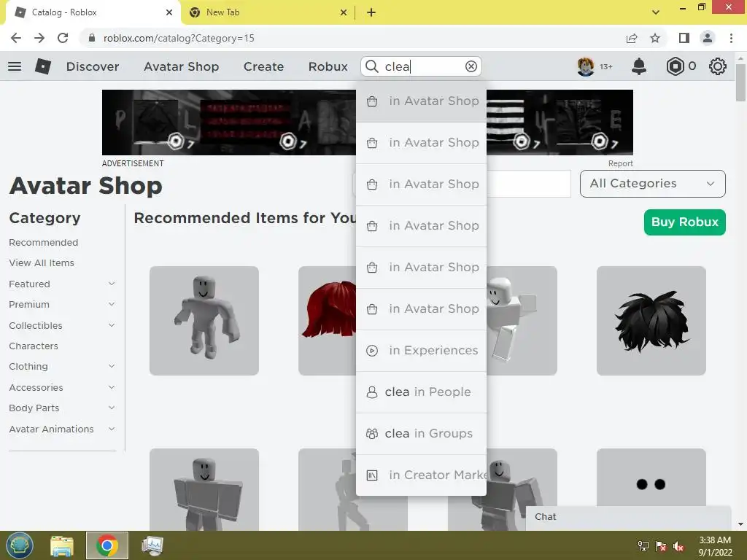
Task: Open the settings gear icon
Action: [718, 66]
